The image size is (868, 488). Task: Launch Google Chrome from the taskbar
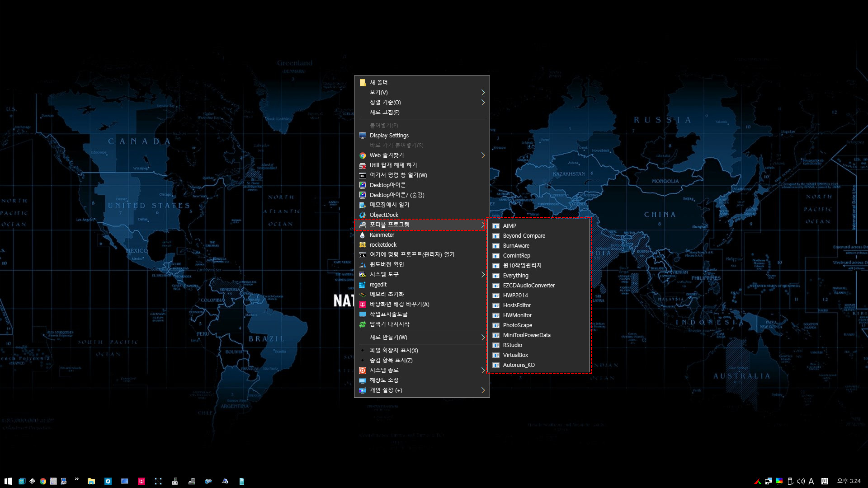(x=43, y=481)
